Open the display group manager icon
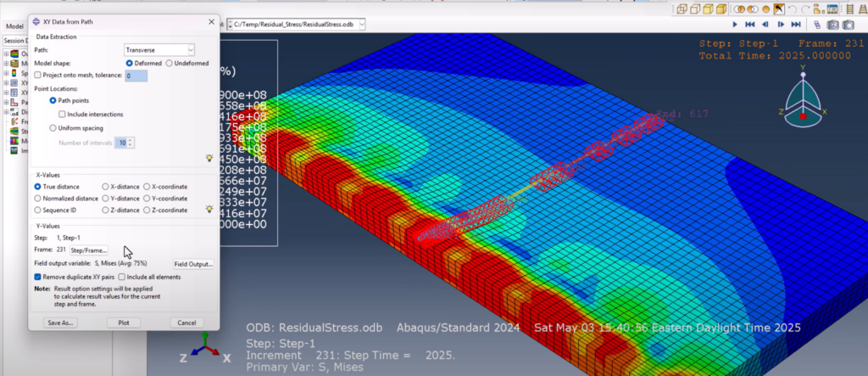868x376 pixels. [819, 8]
